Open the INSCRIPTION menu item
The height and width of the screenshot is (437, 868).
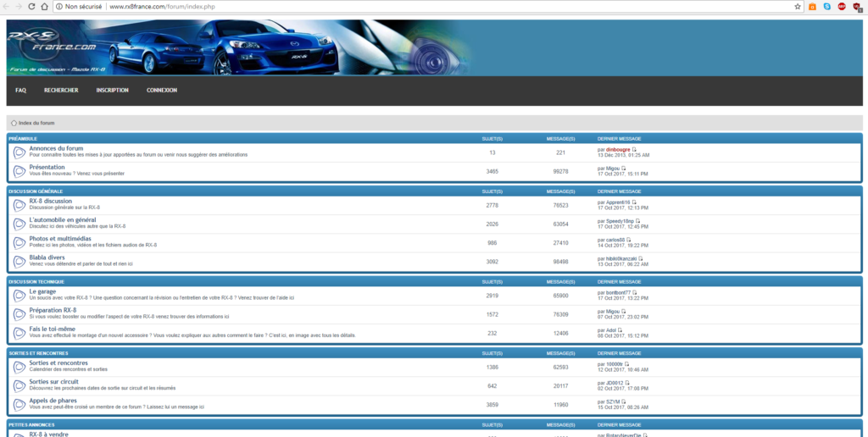(113, 90)
